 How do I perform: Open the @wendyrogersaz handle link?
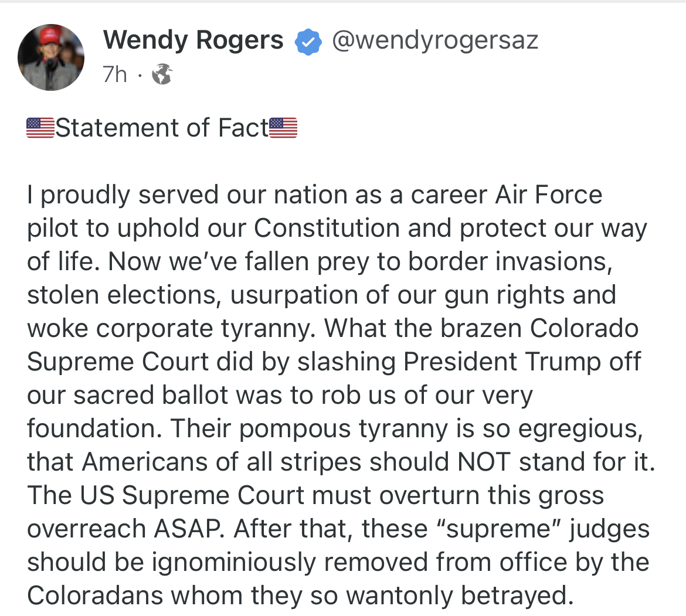pyautogui.click(x=434, y=40)
